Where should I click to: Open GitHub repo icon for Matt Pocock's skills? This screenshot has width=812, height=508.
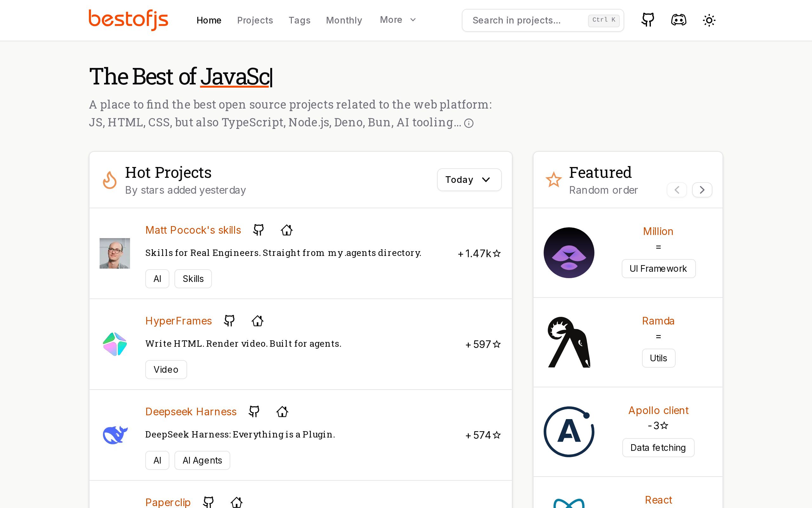click(x=259, y=230)
